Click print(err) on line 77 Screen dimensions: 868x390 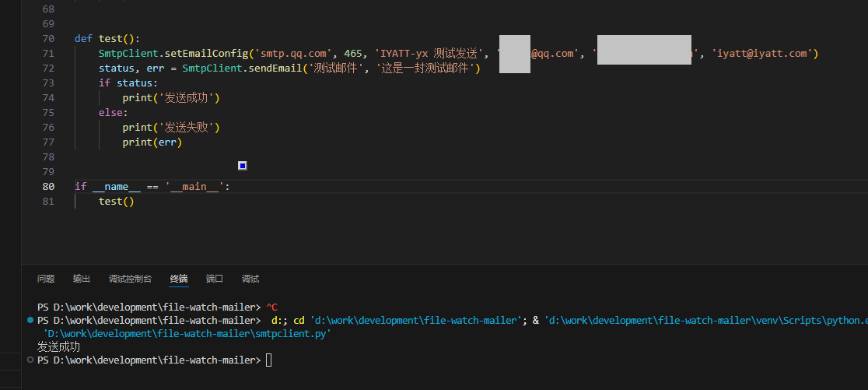point(152,142)
